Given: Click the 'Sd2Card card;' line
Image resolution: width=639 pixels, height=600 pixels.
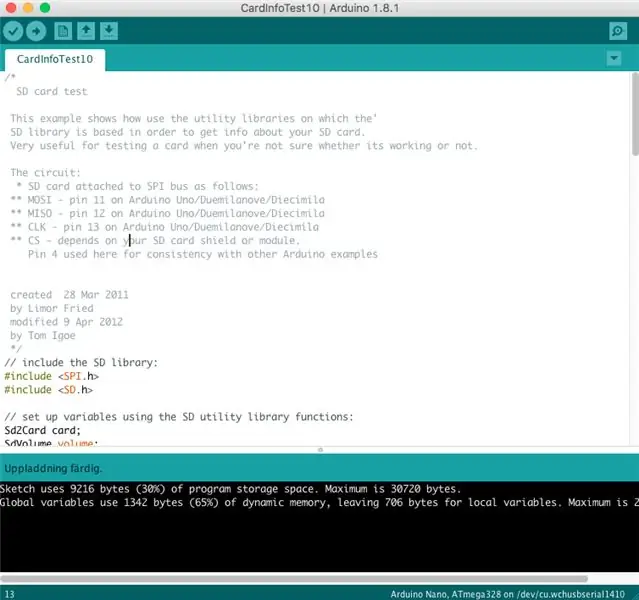Looking at the screenshot, I should point(43,430).
